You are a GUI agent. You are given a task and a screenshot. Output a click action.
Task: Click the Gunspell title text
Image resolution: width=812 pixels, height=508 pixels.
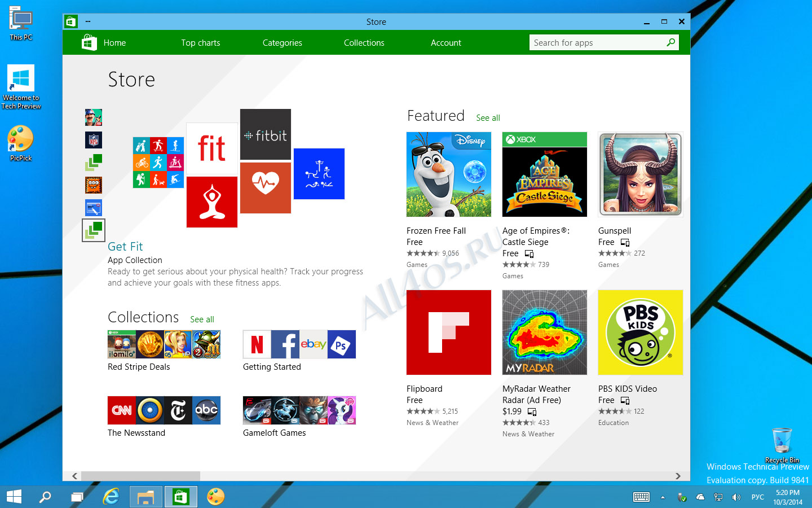tap(615, 231)
